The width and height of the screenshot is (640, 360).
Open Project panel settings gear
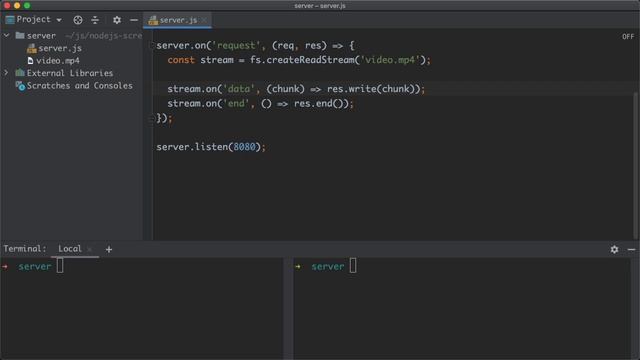click(x=117, y=20)
